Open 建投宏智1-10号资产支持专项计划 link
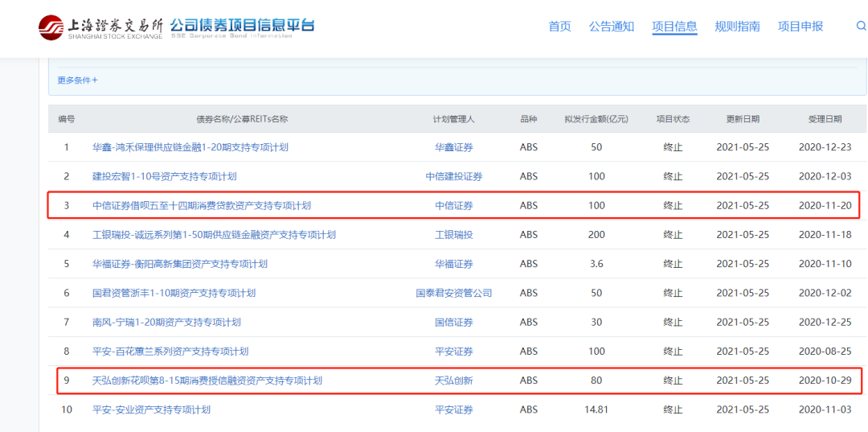This screenshot has height=432, width=868. coord(165,177)
